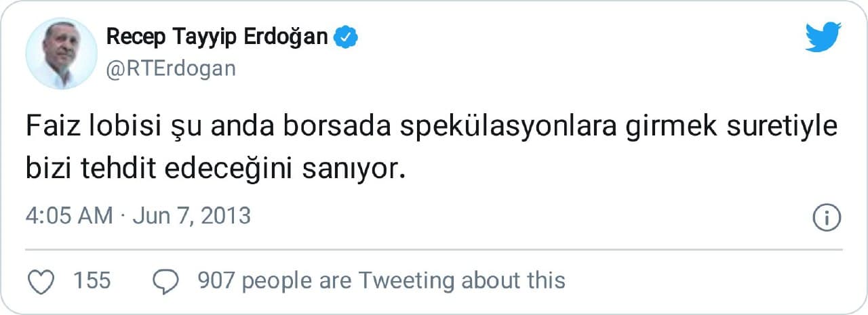Image resolution: width=868 pixels, height=315 pixels.
Task: Click the number 907 beside reply icon
Action: coord(216,280)
